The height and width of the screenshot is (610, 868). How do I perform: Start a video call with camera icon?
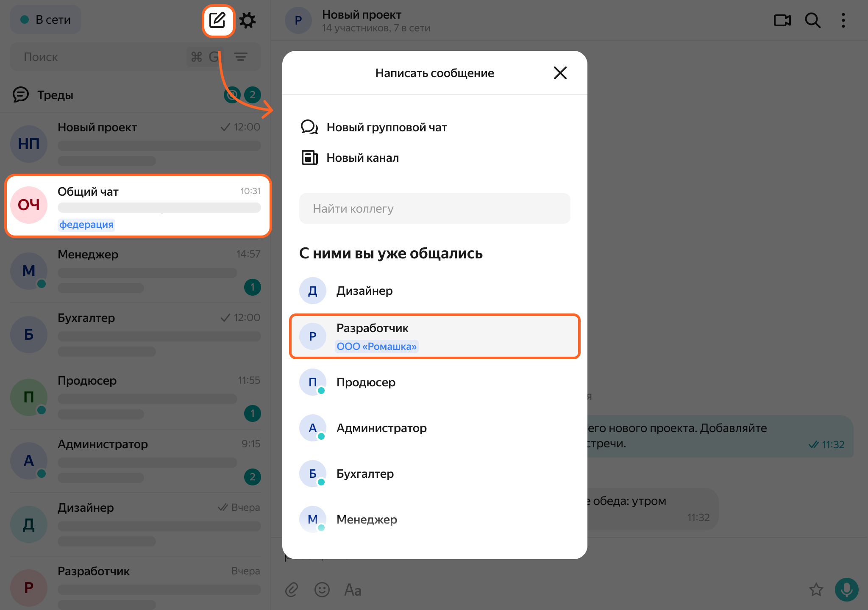pyautogui.click(x=782, y=20)
